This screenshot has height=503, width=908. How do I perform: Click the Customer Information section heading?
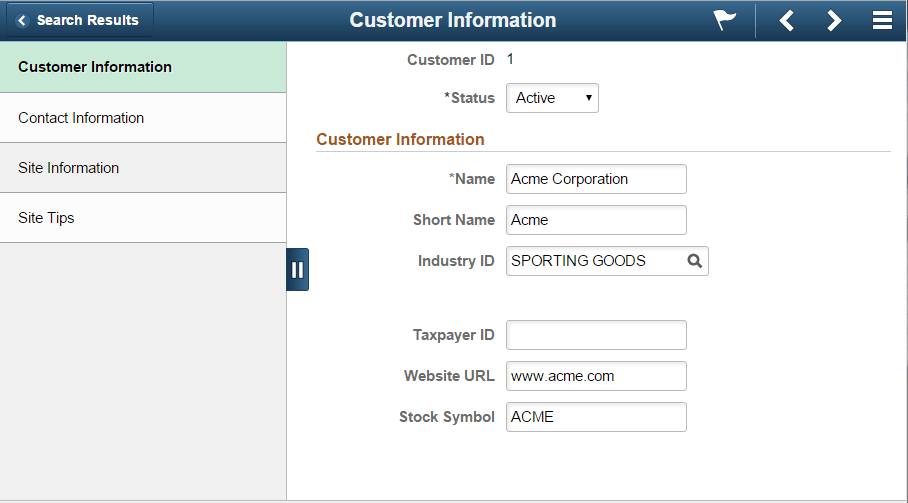(400, 139)
